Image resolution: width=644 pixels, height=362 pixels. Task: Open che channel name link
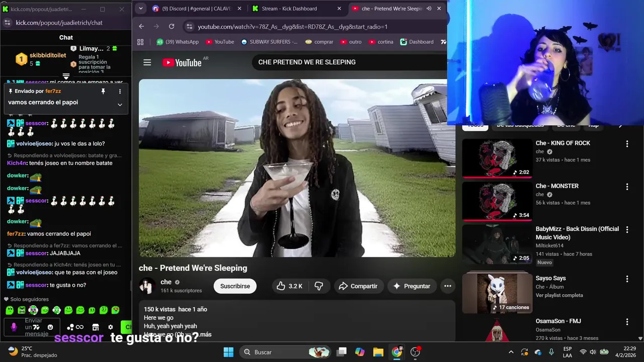tap(166, 282)
